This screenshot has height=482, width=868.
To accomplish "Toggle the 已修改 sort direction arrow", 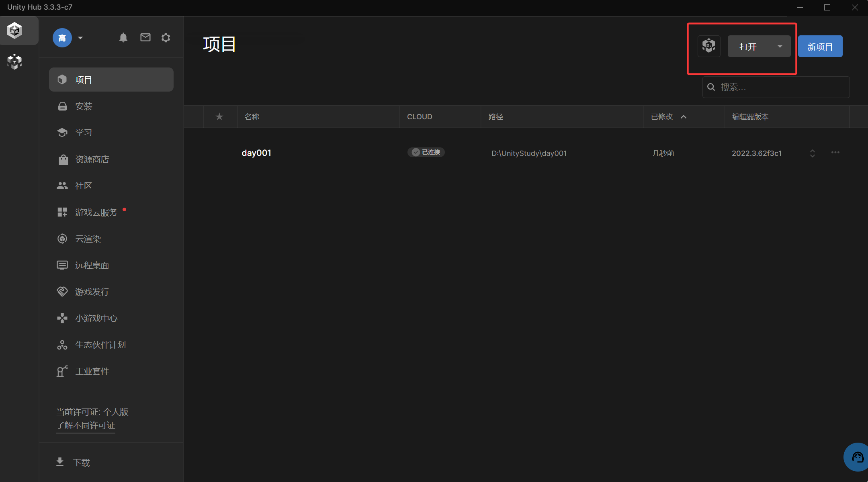I will click(x=684, y=117).
